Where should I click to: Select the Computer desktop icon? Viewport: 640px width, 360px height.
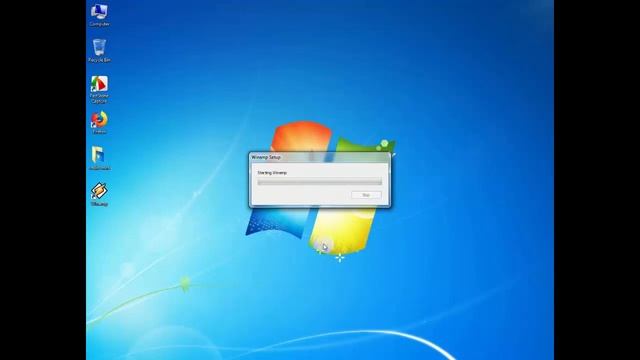(99, 15)
